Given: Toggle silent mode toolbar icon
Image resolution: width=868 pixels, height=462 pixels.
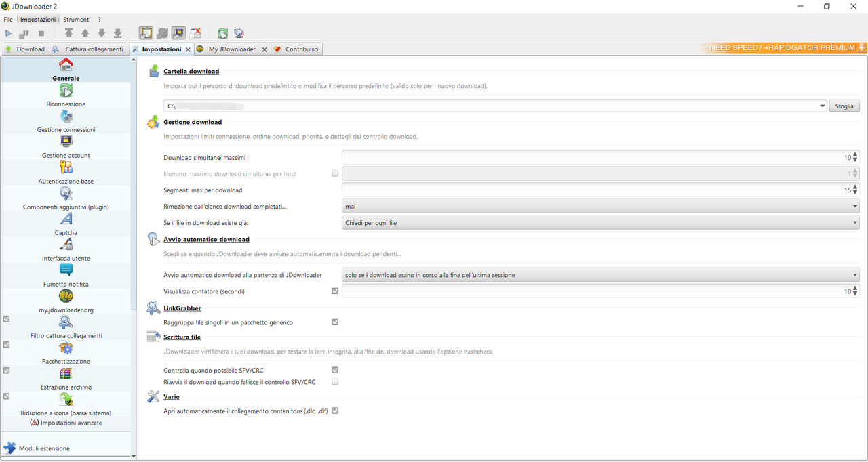Looking at the screenshot, I should tap(195, 33).
